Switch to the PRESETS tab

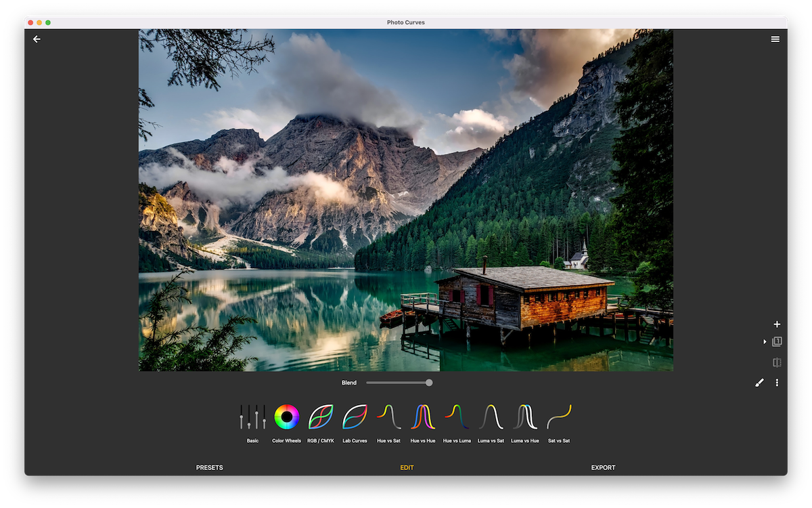tap(210, 468)
